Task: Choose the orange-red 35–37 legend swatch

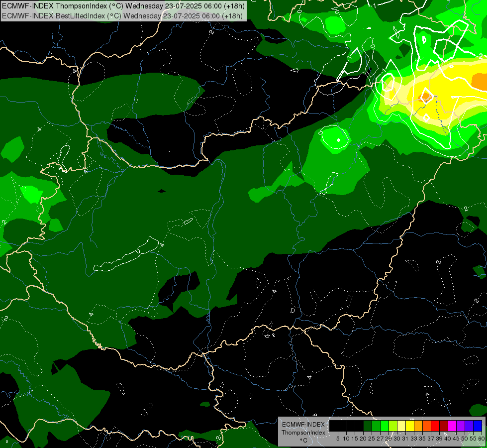Action: pos(427,426)
